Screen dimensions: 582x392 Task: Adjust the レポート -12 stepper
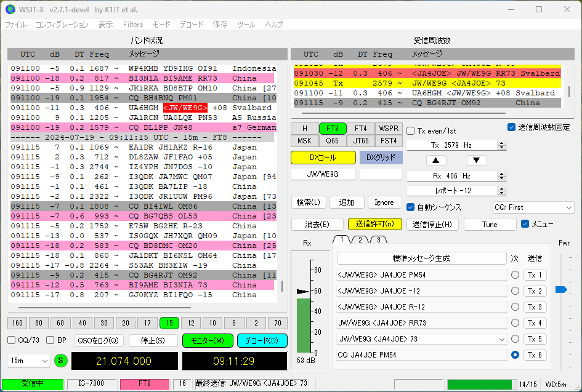(502, 191)
